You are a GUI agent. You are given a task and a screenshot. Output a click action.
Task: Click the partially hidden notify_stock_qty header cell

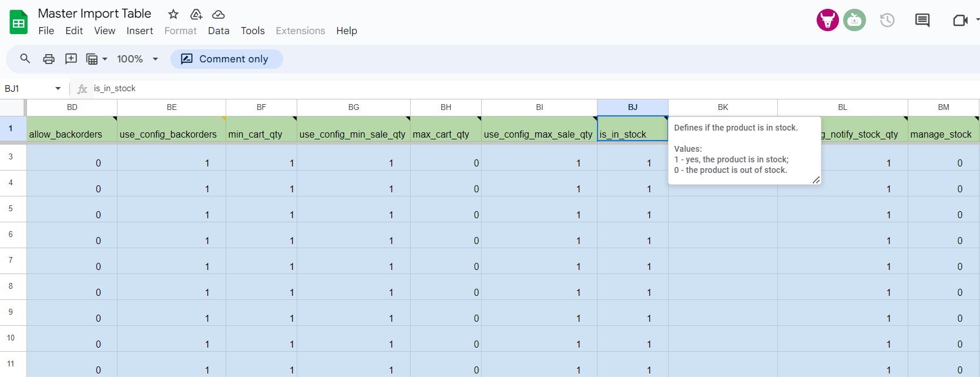tap(864, 129)
